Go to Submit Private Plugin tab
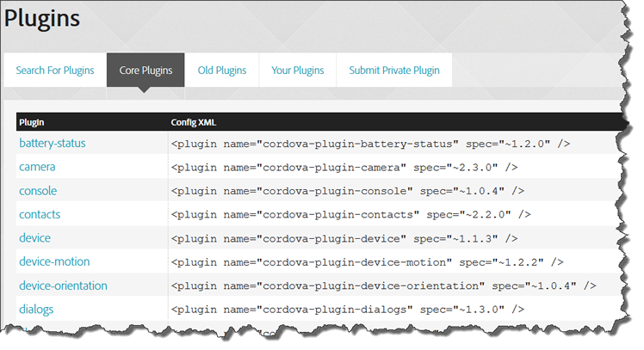 394,71
